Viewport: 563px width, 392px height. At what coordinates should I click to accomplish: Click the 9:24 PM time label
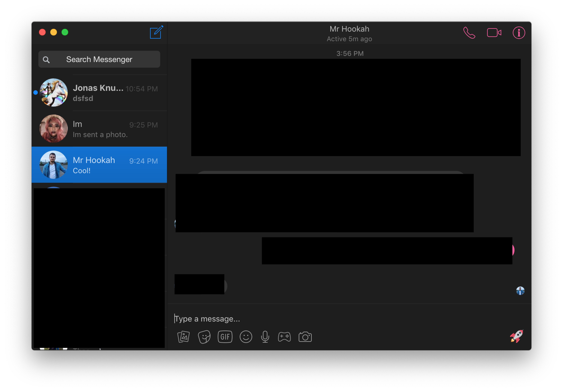coord(143,161)
